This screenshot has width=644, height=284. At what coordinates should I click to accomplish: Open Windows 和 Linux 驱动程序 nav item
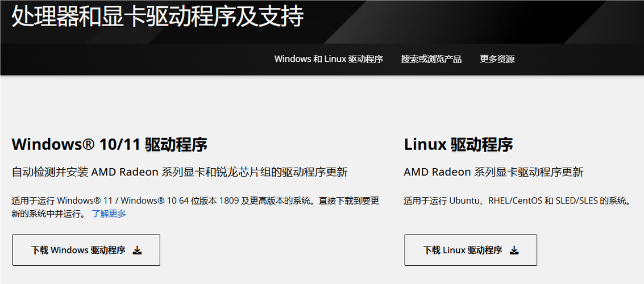329,59
